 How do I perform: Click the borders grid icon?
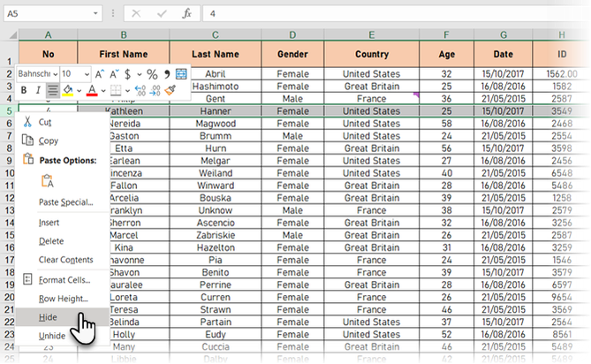click(116, 90)
